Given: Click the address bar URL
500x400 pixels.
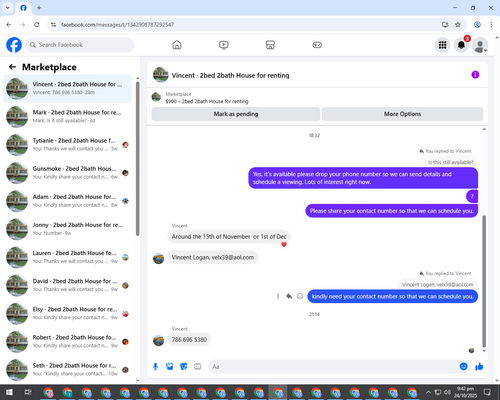Looking at the screenshot, I should (117, 25).
